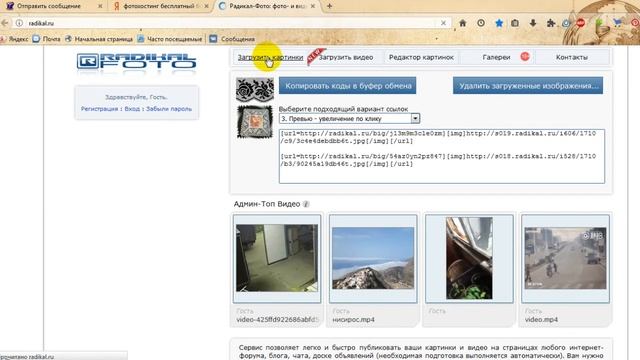This screenshot has width=640, height=360.
Task: Open the Почта bookmark
Action: click(47, 39)
